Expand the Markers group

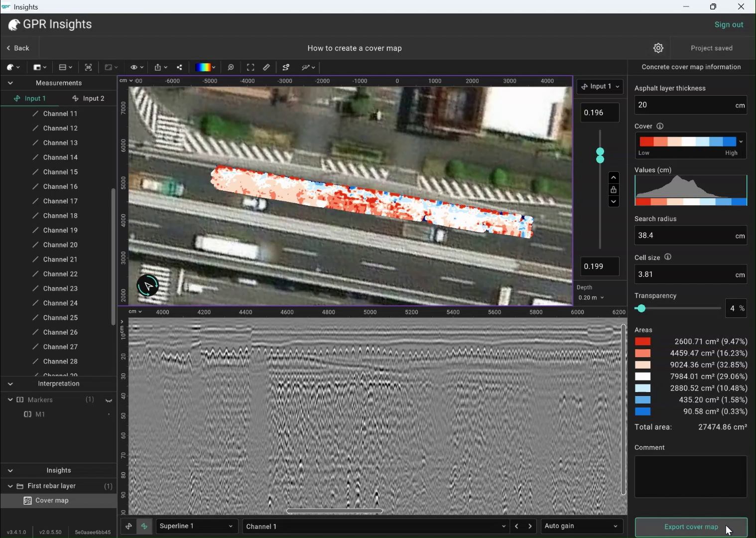tap(11, 400)
